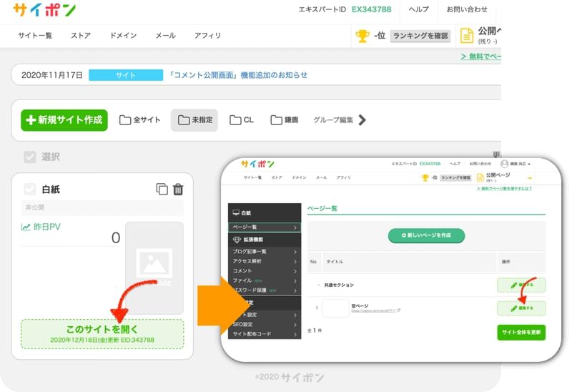Click グループ編集 link
Image resolution: width=572 pixels, height=392 pixels.
(333, 119)
